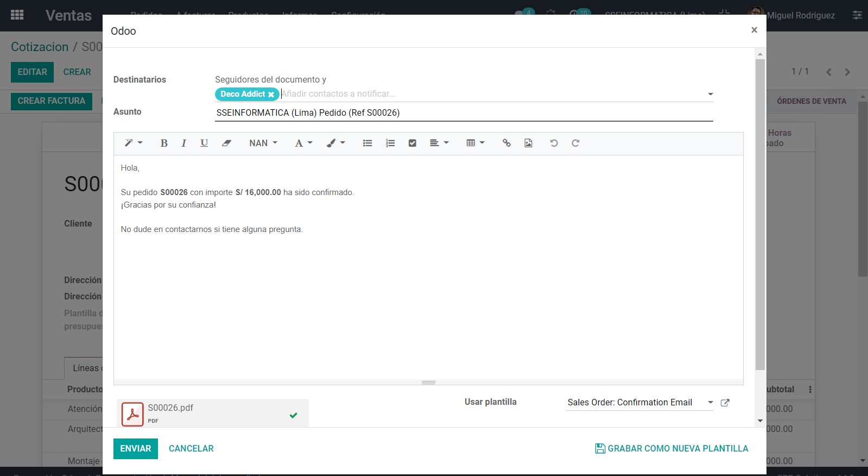Close the Odoo dialog
This screenshot has height=476, width=868.
point(754,30)
